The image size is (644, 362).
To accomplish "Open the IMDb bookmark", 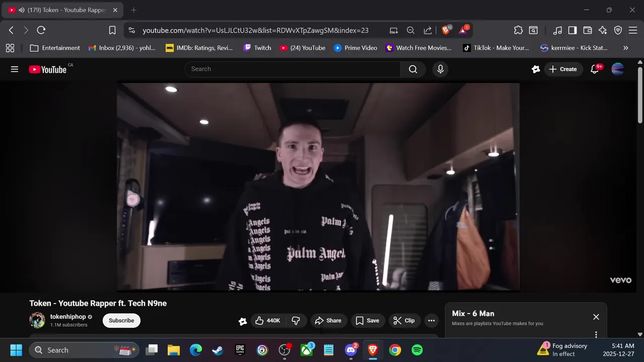I will click(x=199, y=48).
